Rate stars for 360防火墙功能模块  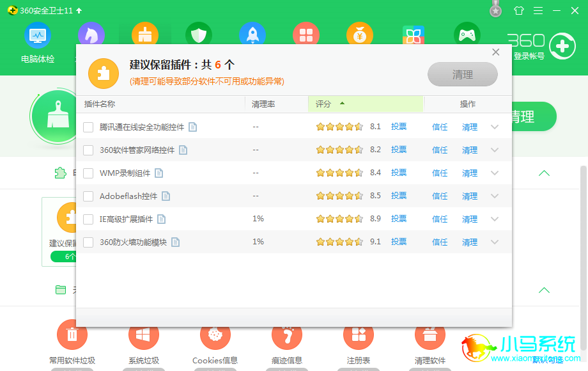(x=339, y=242)
